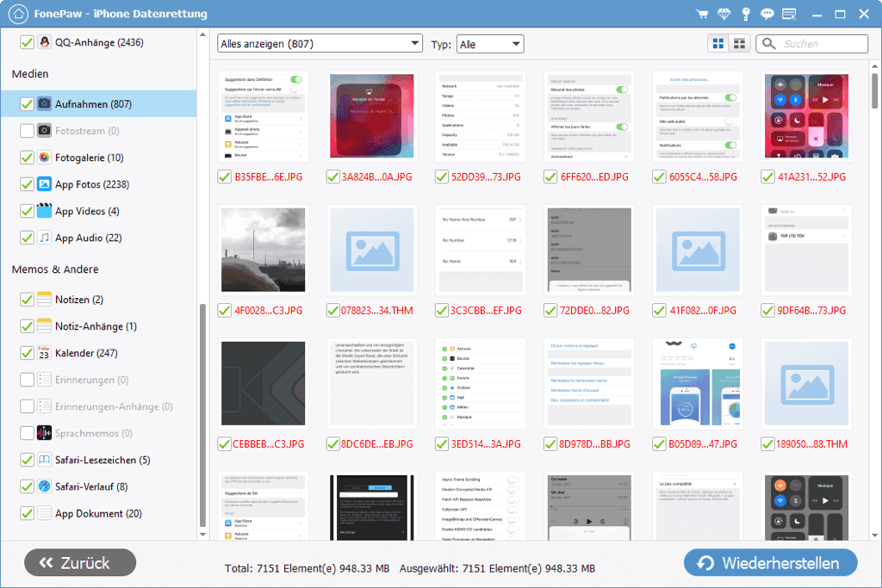The image size is (882, 588).
Task: Uncheck the Fotogalerie (10) checkbox
Action: click(x=27, y=158)
